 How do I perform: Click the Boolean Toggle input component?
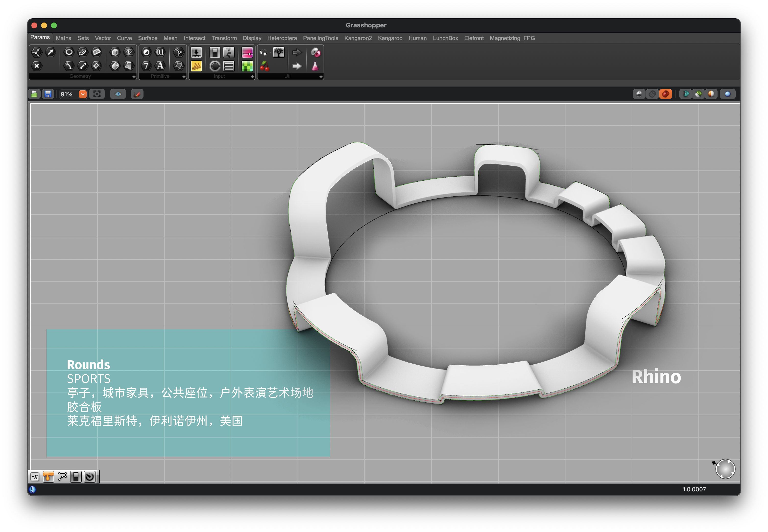point(215,52)
